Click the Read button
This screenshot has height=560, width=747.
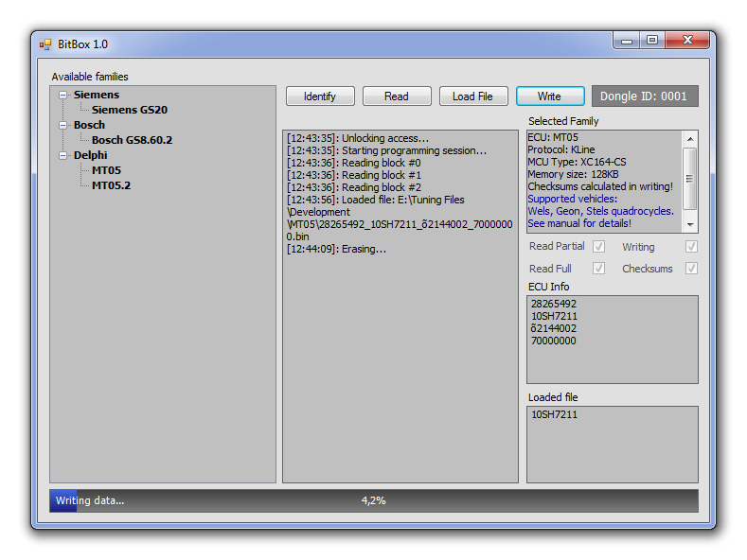click(397, 96)
